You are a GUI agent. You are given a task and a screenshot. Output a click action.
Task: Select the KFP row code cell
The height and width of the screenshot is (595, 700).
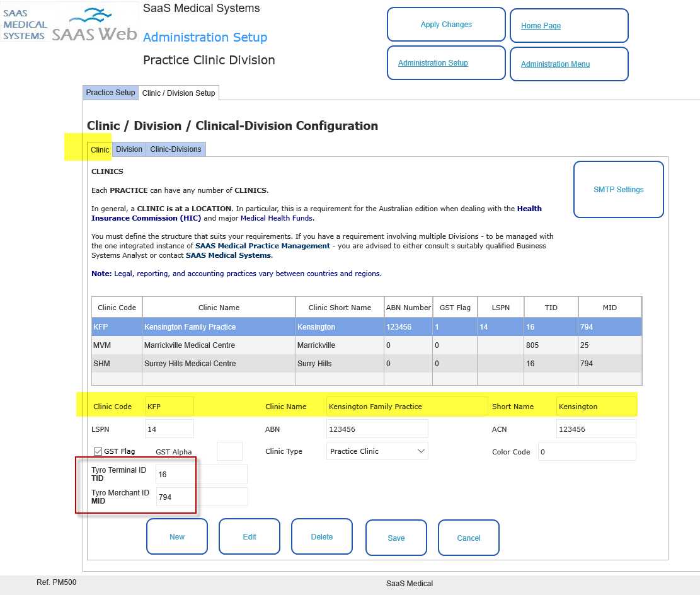click(117, 327)
